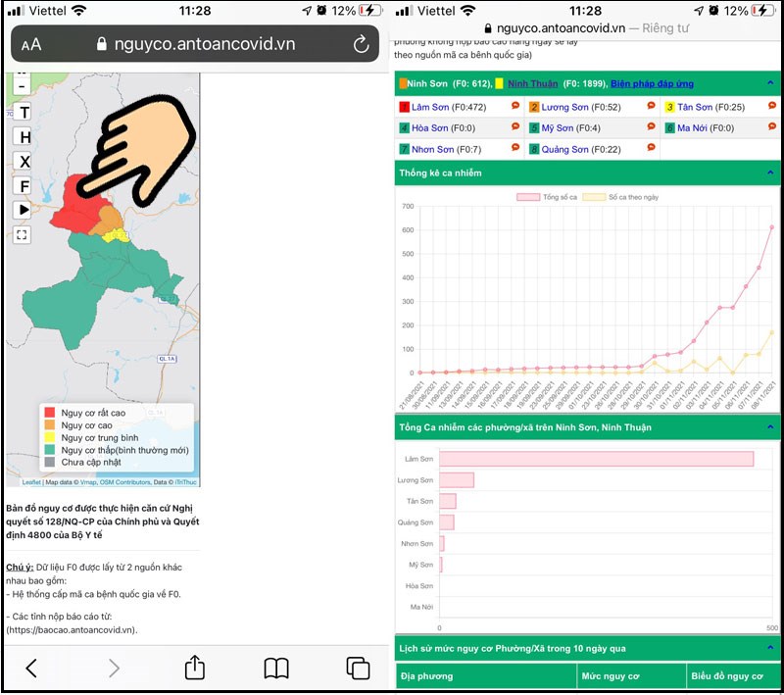Click the red very-high-risk map region
The image size is (784, 695).
click(80, 210)
